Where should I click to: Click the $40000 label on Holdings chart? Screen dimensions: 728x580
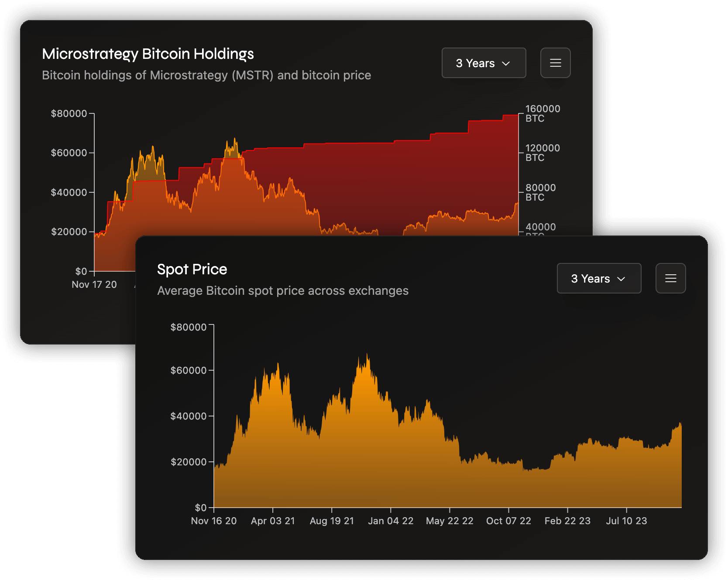pyautogui.click(x=69, y=192)
